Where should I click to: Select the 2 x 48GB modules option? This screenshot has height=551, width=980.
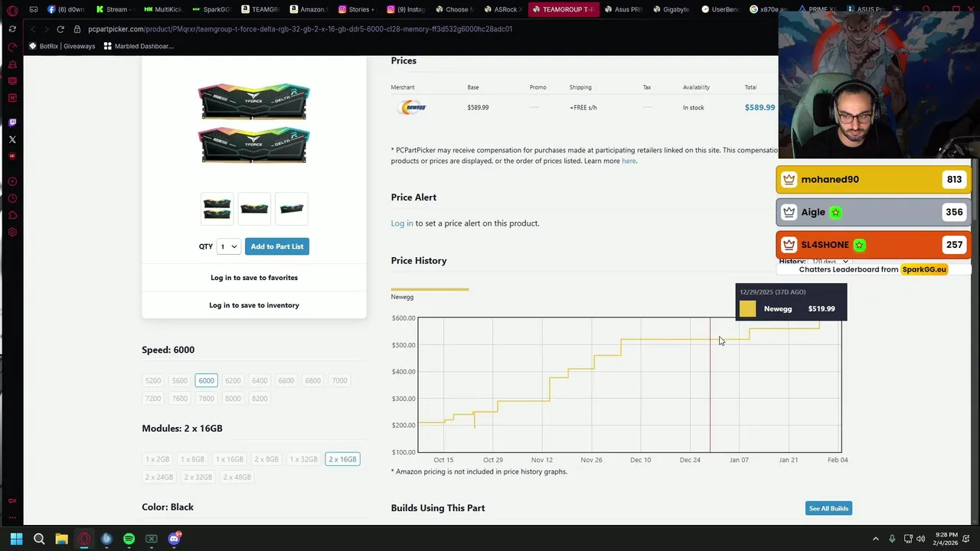tap(237, 477)
